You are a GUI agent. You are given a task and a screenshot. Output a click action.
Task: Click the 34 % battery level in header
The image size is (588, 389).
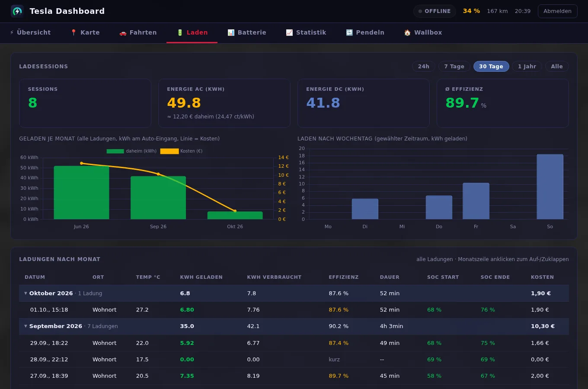point(471,11)
